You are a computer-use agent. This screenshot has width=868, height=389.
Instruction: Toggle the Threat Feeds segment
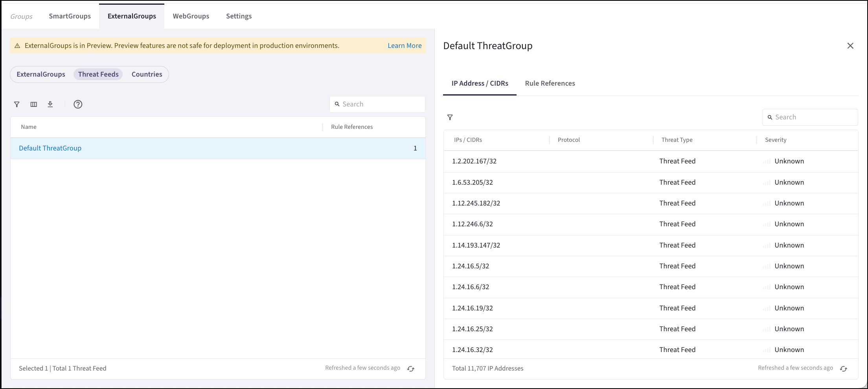click(x=98, y=74)
